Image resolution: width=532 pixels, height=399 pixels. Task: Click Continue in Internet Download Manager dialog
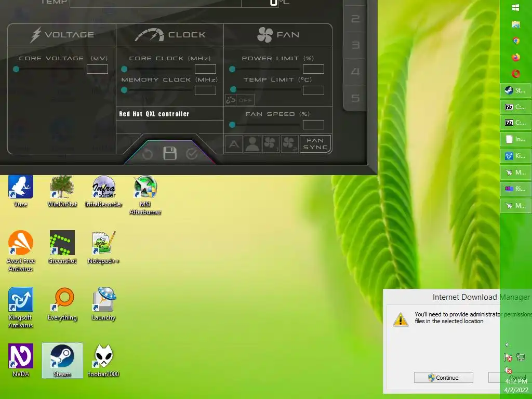coord(444,378)
